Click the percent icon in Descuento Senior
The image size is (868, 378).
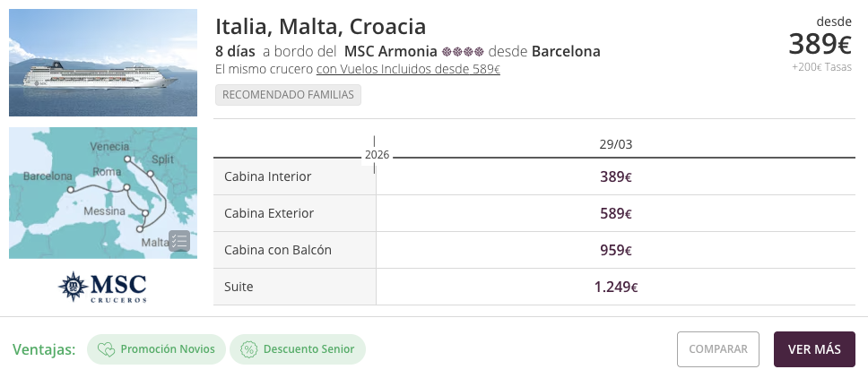pos(249,349)
